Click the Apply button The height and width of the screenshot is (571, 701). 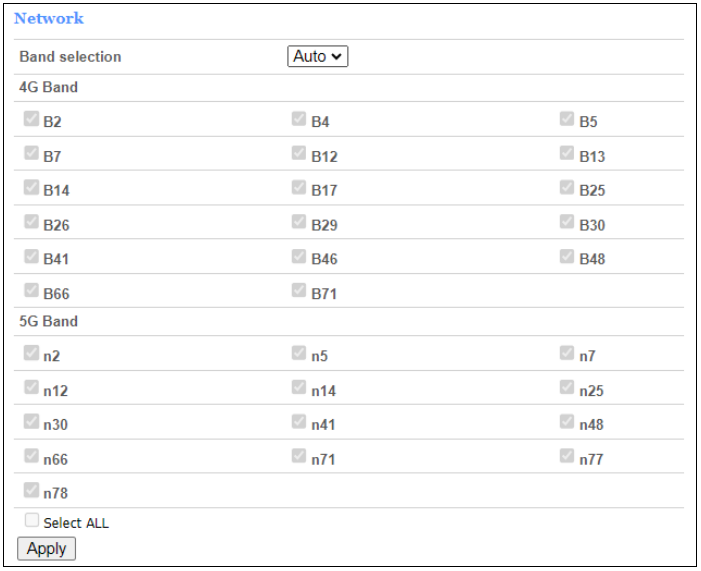pos(46,548)
